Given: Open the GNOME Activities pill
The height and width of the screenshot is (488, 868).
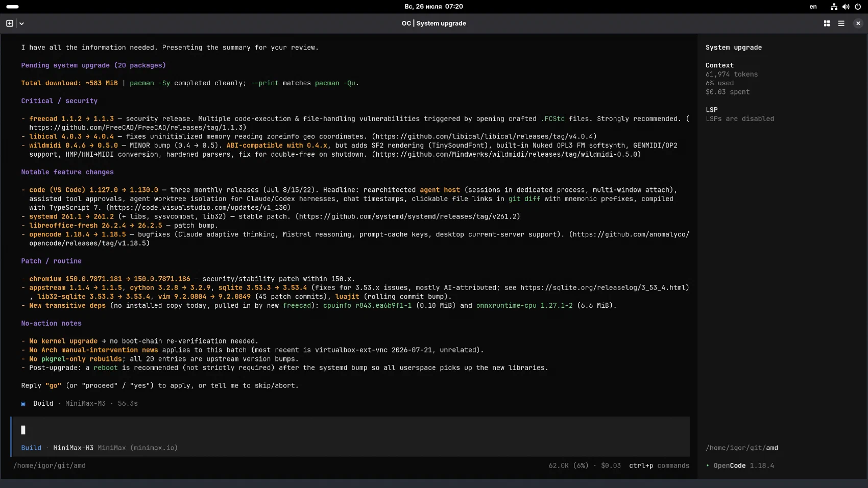Looking at the screenshot, I should (x=12, y=7).
